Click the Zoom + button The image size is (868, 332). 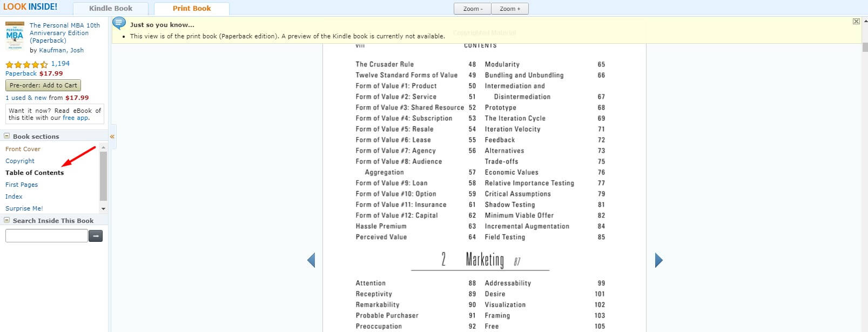(x=510, y=9)
